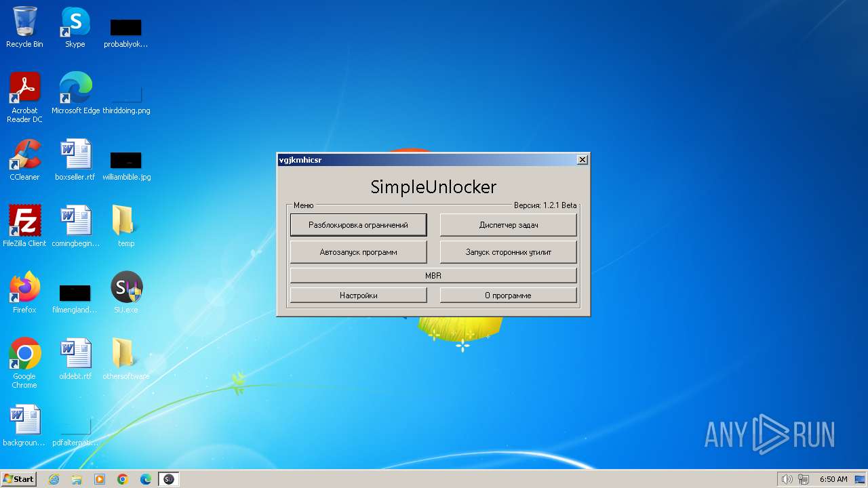The height and width of the screenshot is (488, 868).
Task: Click the Версия: 1.2.1 Beta label
Action: pyautogui.click(x=545, y=205)
